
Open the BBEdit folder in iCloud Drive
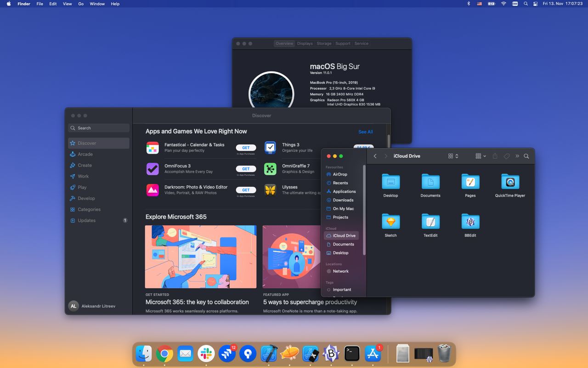pyautogui.click(x=470, y=222)
